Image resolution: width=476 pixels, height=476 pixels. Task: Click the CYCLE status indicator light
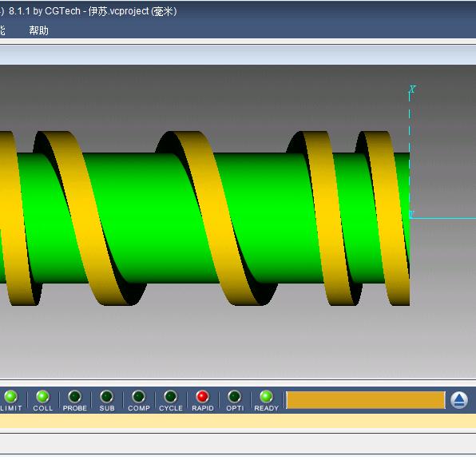(171, 396)
